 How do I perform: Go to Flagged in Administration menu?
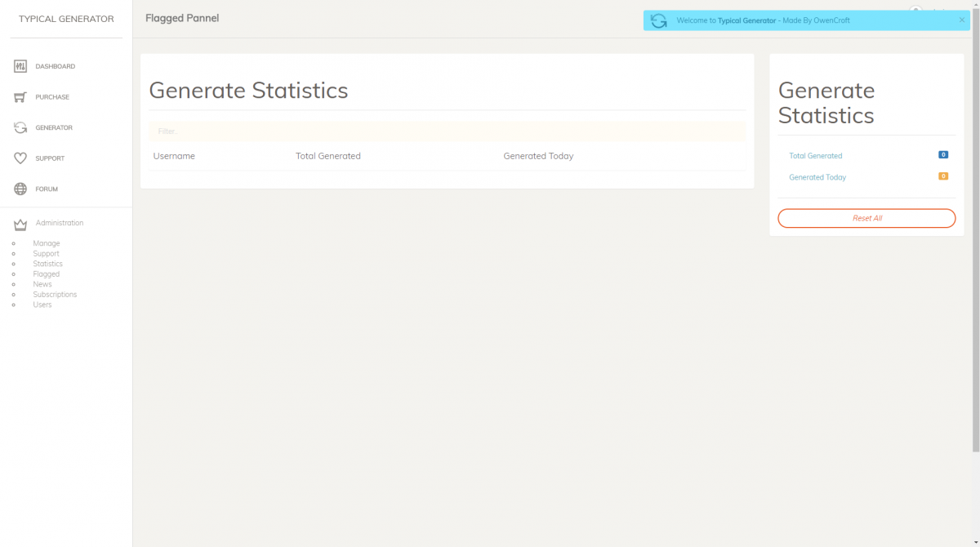click(46, 274)
